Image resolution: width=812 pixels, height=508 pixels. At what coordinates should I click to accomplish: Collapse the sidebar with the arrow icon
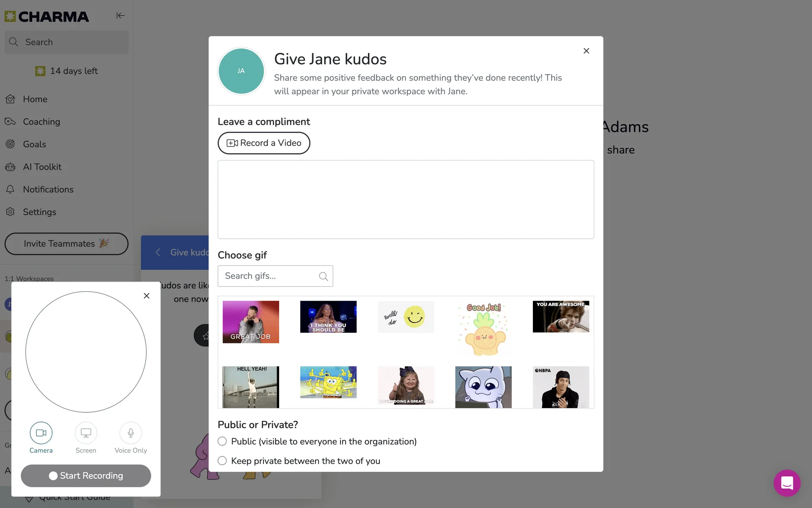click(120, 16)
